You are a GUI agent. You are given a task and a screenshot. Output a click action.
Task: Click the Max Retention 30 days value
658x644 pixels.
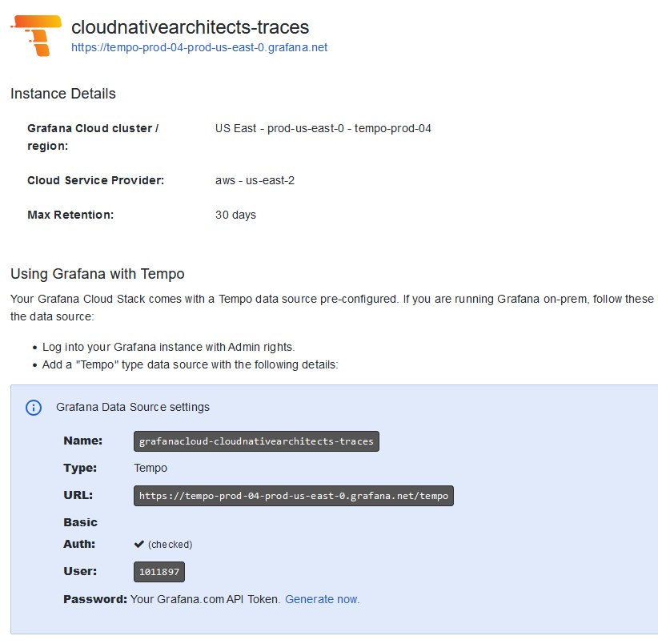[236, 215]
